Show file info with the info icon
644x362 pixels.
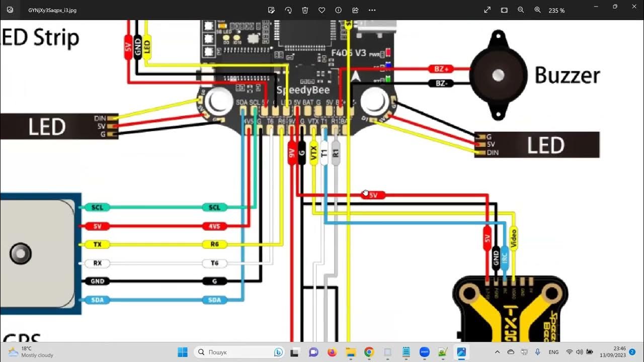point(338,10)
